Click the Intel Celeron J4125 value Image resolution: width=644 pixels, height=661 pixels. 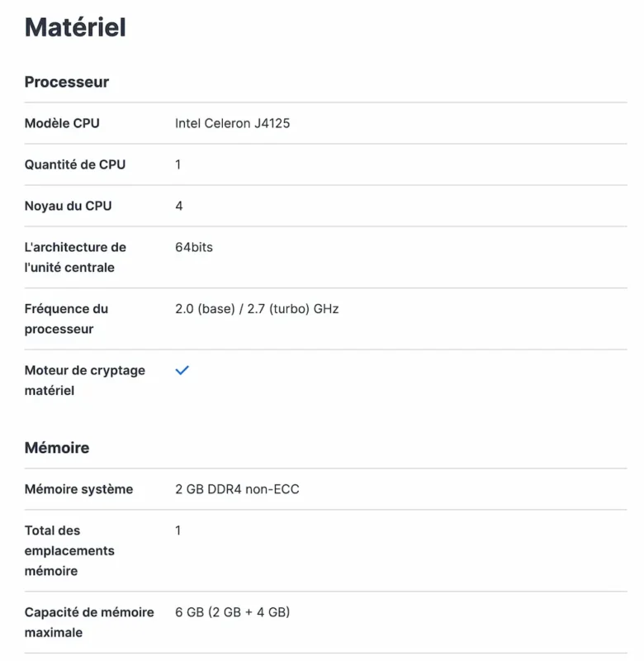tap(232, 123)
